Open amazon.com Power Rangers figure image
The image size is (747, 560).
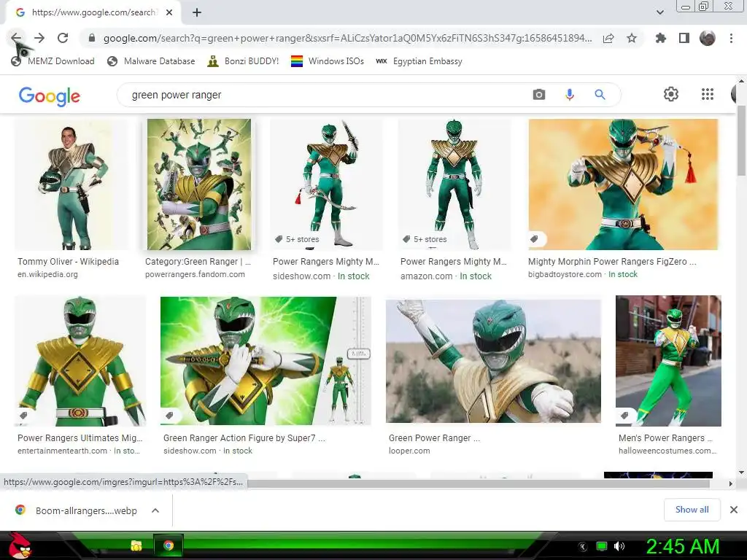coord(454,184)
